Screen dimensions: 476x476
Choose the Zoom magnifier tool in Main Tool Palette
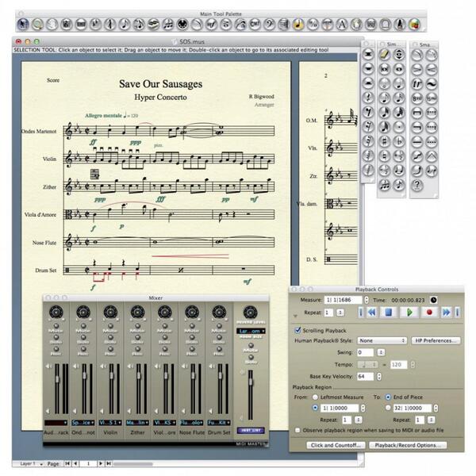[37, 25]
